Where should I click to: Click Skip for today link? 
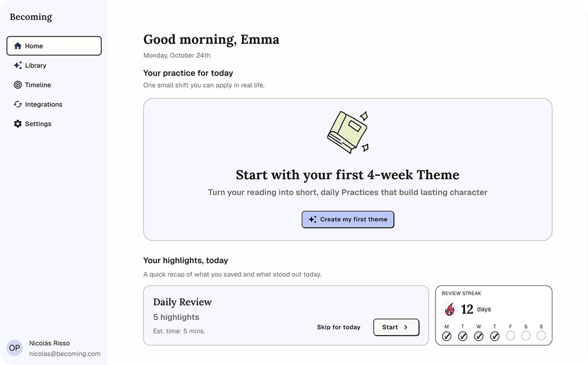(x=339, y=327)
